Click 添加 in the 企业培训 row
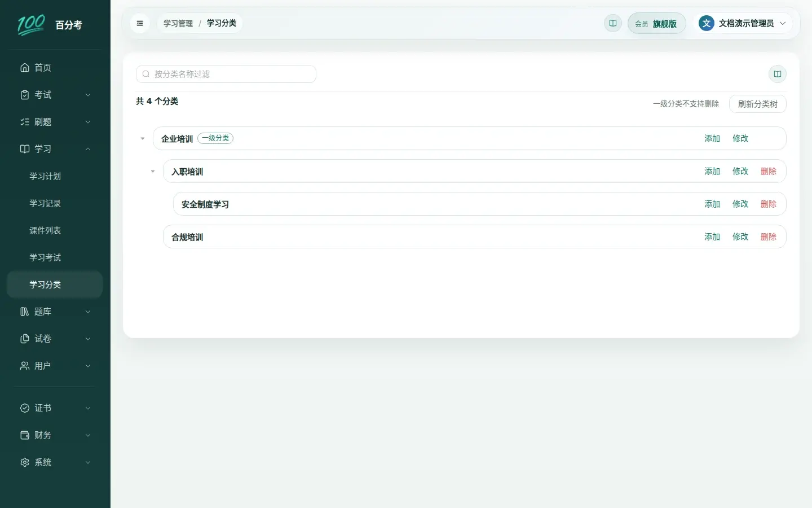812x508 pixels. point(712,138)
